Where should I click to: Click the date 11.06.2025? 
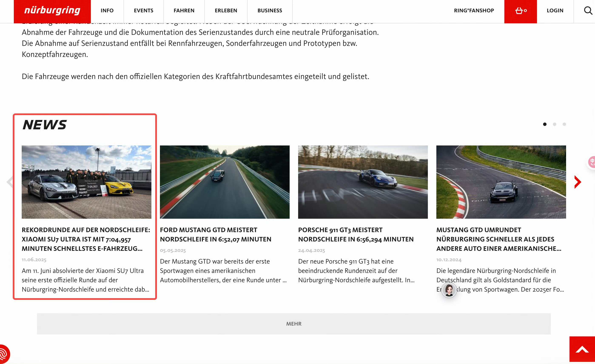[34, 260]
